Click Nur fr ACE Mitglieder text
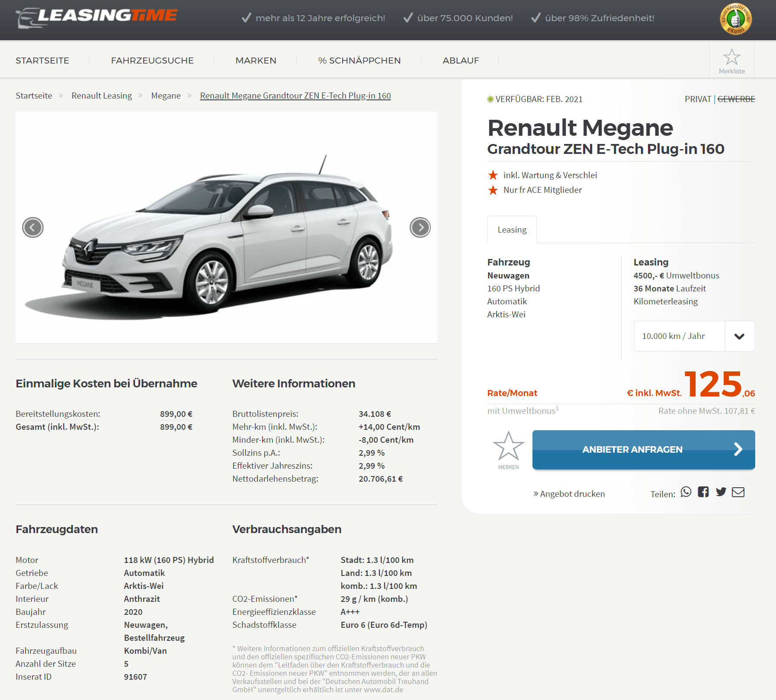Image resolution: width=776 pixels, height=700 pixels. click(x=542, y=190)
